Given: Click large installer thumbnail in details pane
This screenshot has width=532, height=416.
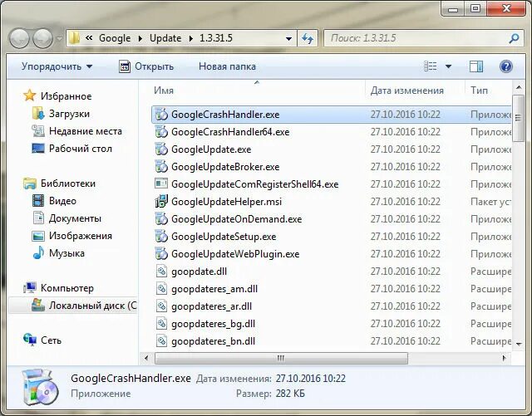Looking at the screenshot, I should click(x=41, y=387).
